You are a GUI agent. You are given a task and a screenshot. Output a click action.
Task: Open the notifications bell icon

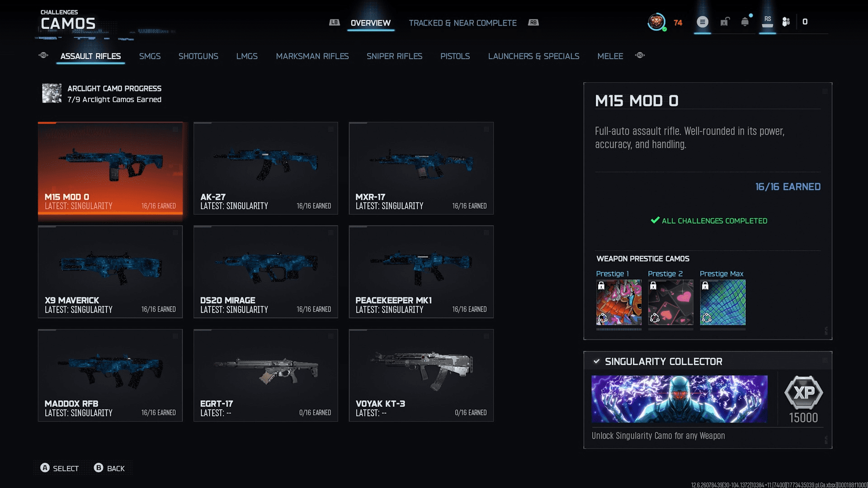click(745, 22)
